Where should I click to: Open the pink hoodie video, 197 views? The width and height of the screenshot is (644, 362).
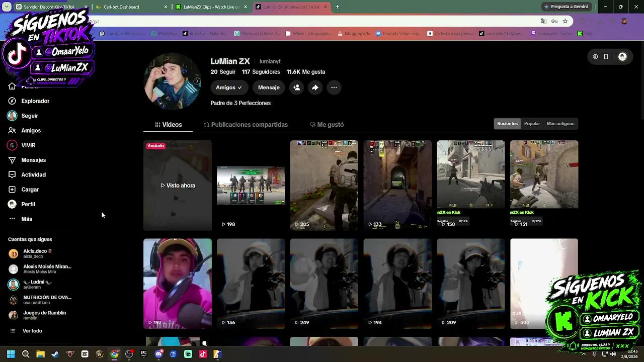click(178, 284)
